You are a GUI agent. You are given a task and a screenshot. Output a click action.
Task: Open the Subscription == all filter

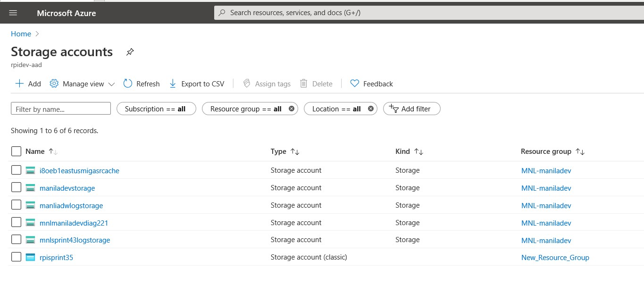pos(156,109)
